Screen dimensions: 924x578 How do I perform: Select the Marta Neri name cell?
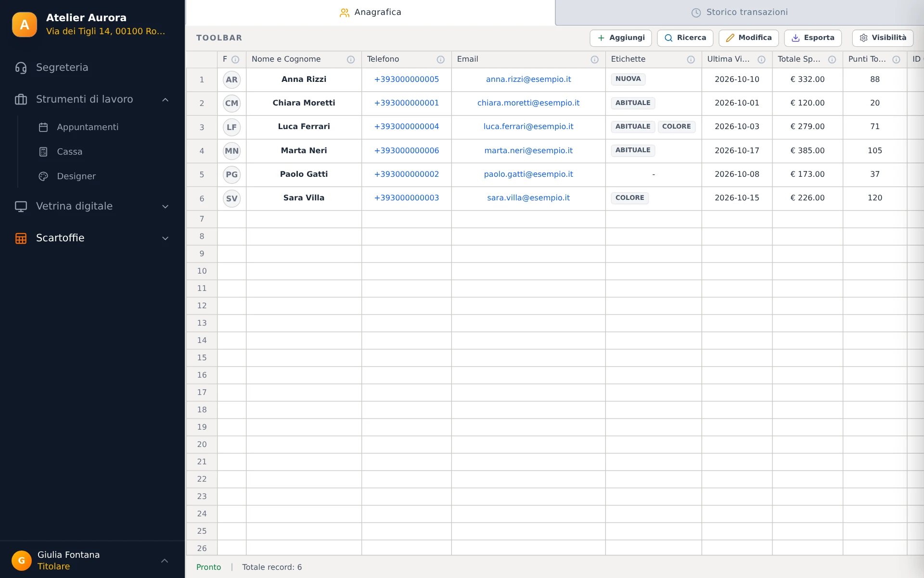304,151
